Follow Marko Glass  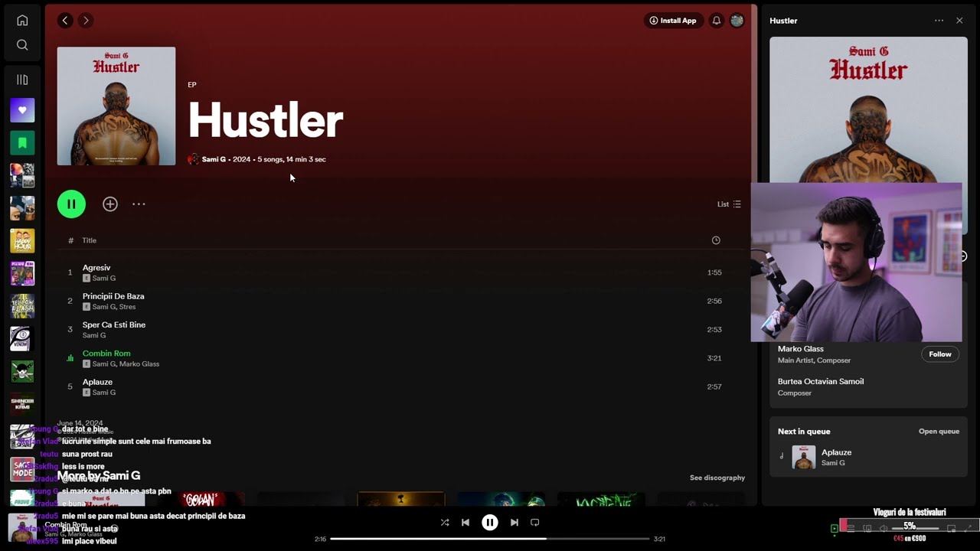(x=940, y=354)
